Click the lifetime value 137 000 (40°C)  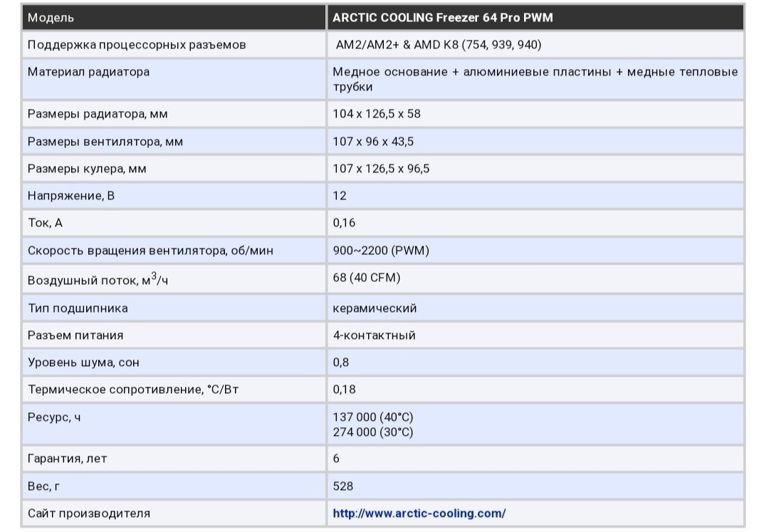373,417
